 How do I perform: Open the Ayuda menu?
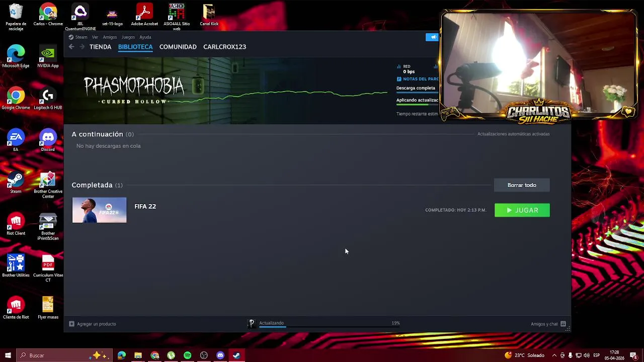tap(145, 37)
